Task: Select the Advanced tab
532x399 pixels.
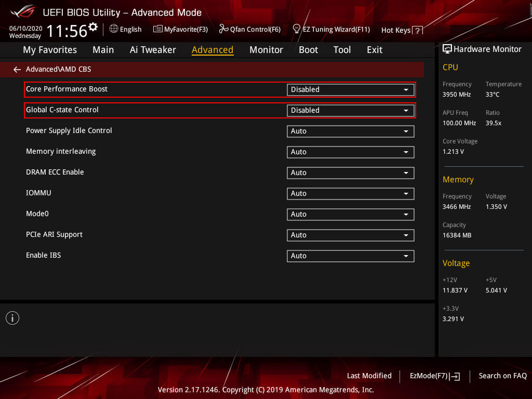Action: point(212,50)
